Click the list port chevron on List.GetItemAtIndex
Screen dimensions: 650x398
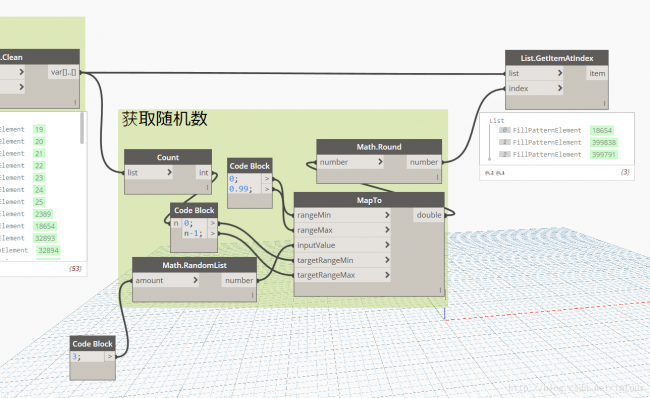560,73
